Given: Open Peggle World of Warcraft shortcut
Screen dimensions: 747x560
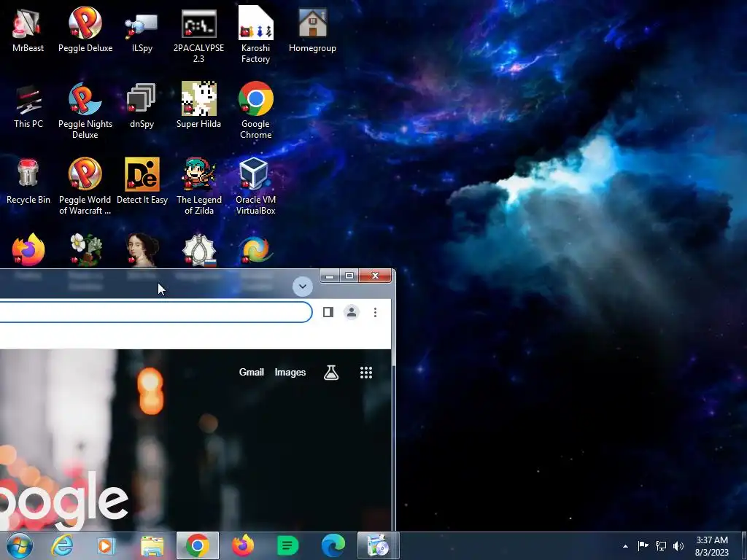Looking at the screenshot, I should [x=85, y=186].
